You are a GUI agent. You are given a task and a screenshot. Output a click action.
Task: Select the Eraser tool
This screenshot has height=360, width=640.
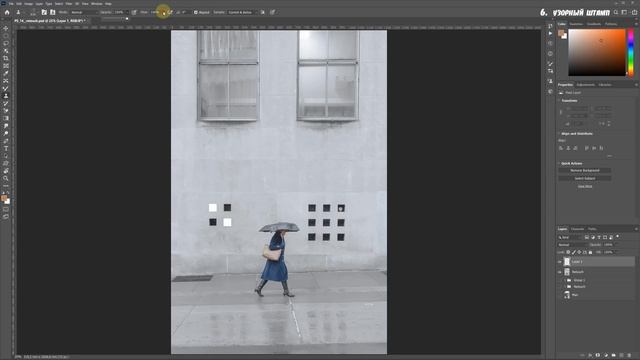pos(6,111)
